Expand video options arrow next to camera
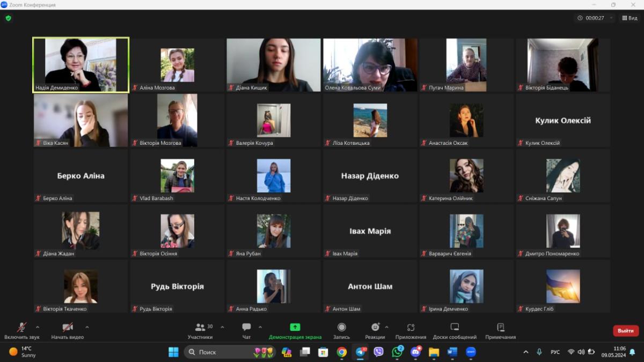 (87, 327)
